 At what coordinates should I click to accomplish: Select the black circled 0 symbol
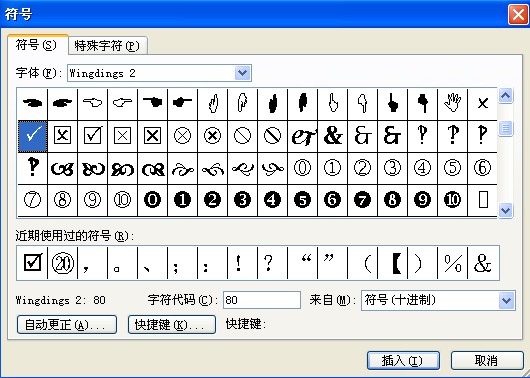pyautogui.click(x=152, y=200)
